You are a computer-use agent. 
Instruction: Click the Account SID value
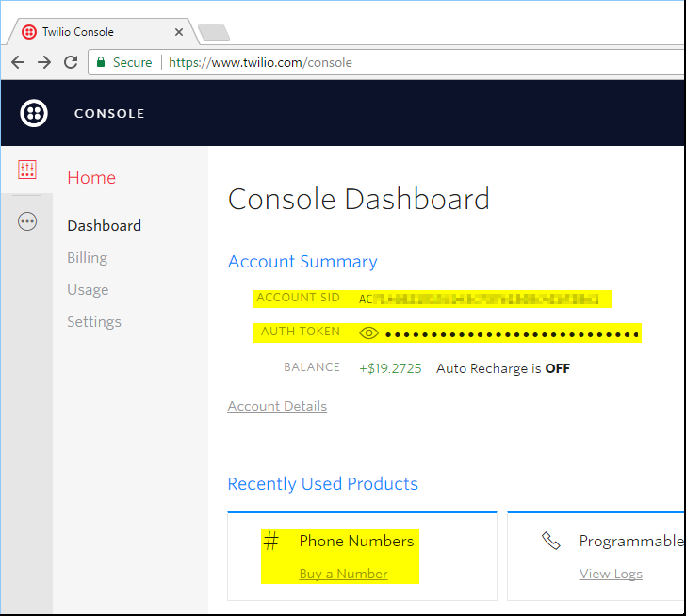tap(479, 299)
